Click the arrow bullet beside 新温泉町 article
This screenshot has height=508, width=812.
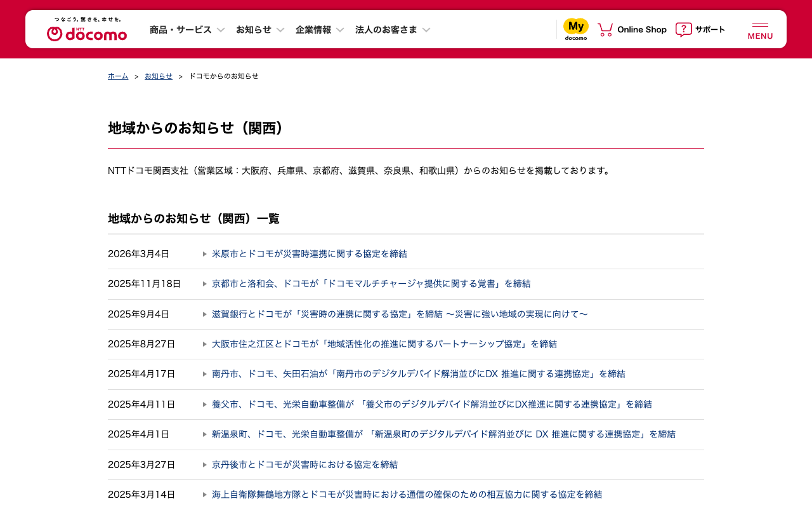pos(205,434)
